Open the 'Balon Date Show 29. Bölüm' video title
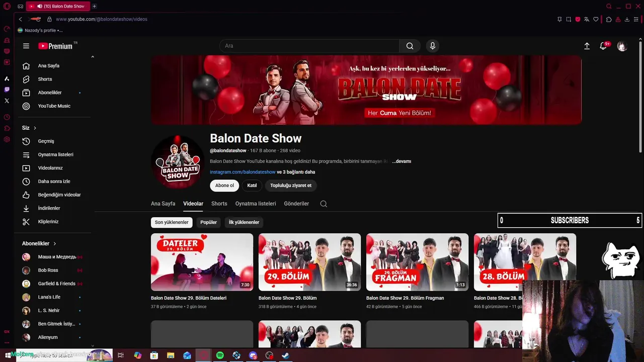Screen dimensions: 644x362 [287, 298]
